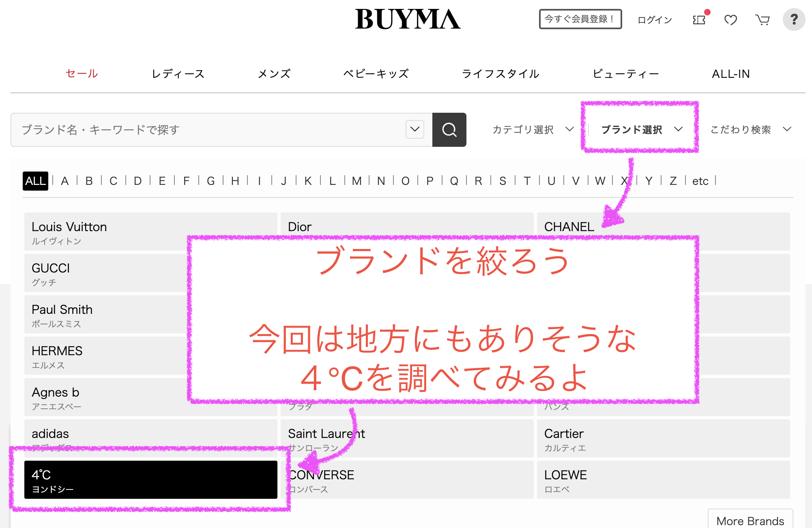This screenshot has width=812, height=528.
Task: Click the 今すぐ会員登録 button
Action: pos(580,19)
